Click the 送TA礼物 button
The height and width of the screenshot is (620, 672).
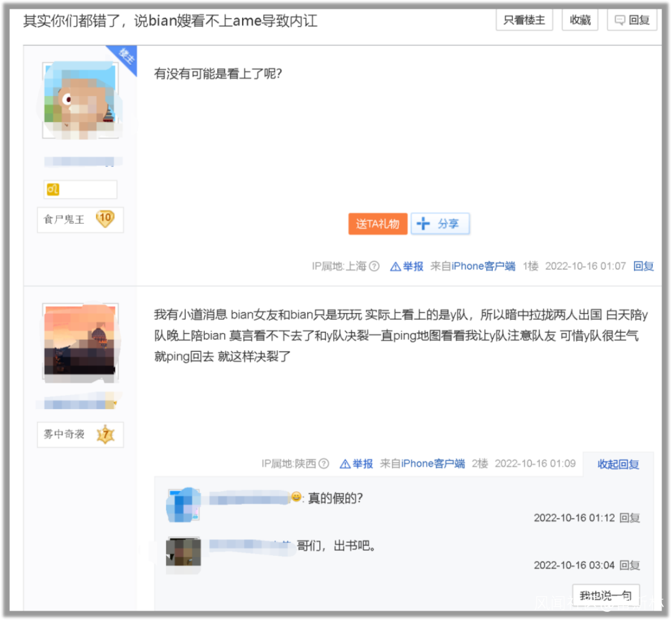378,224
